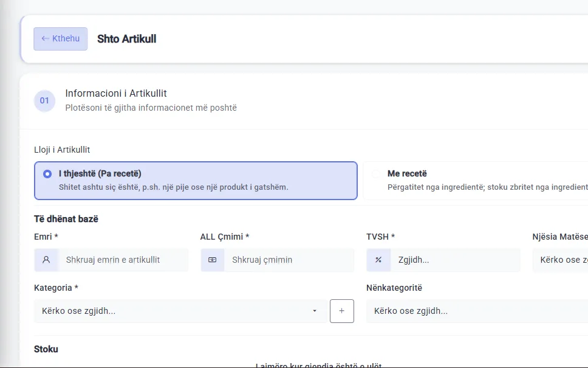
Task: Focus the Shkruaj çmimin price input
Action: coord(289,260)
